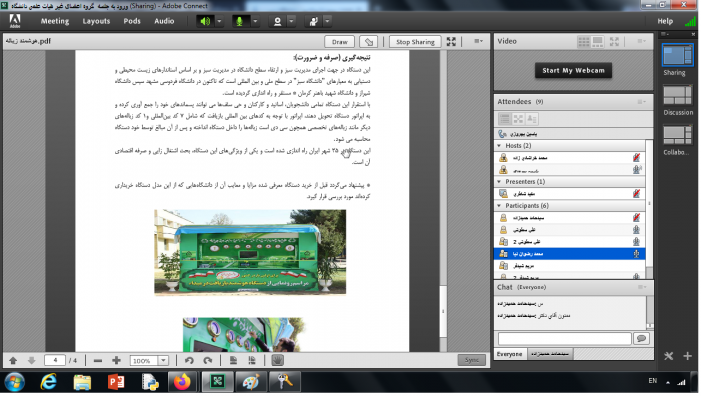The height and width of the screenshot is (396, 701).
Task: Zoom in with the plus icon
Action: click(x=116, y=360)
